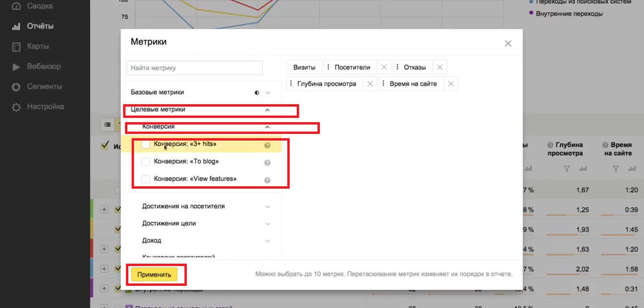Toggle checkbox of row with time 0:39
644x308 pixels.
point(118,209)
